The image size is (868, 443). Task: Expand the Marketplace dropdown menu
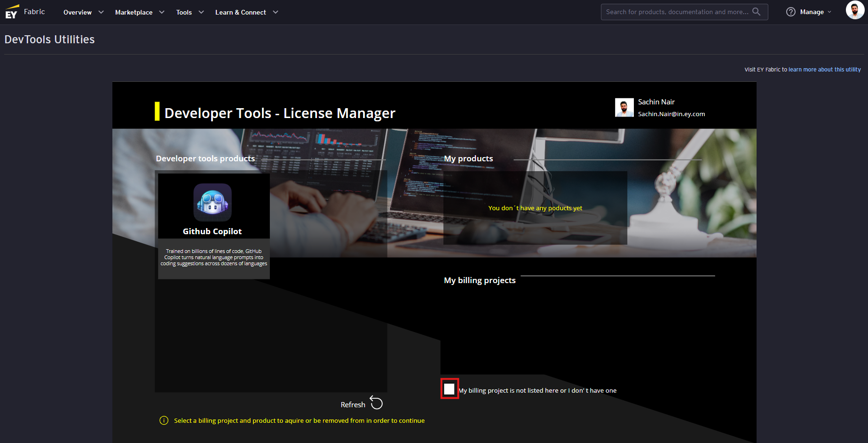click(x=139, y=12)
